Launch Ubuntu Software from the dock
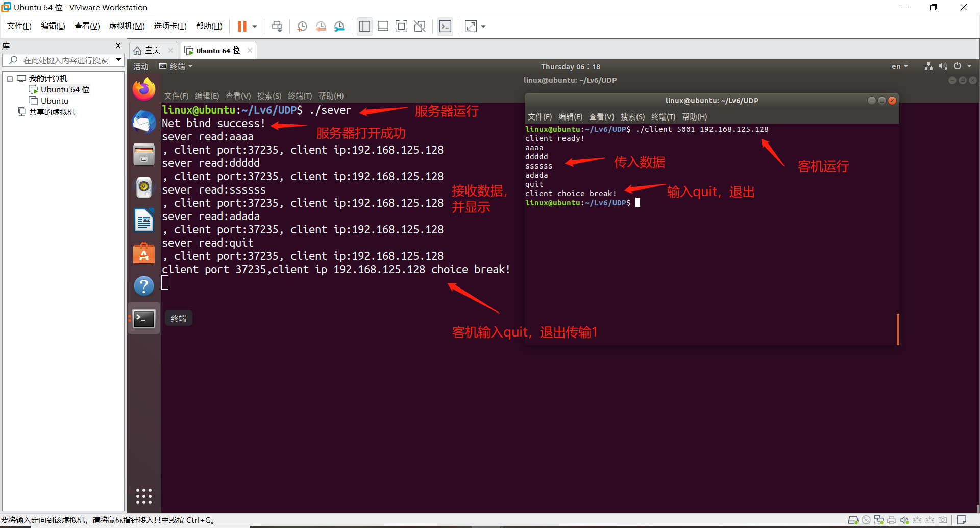Image resolution: width=980 pixels, height=528 pixels. [x=143, y=252]
